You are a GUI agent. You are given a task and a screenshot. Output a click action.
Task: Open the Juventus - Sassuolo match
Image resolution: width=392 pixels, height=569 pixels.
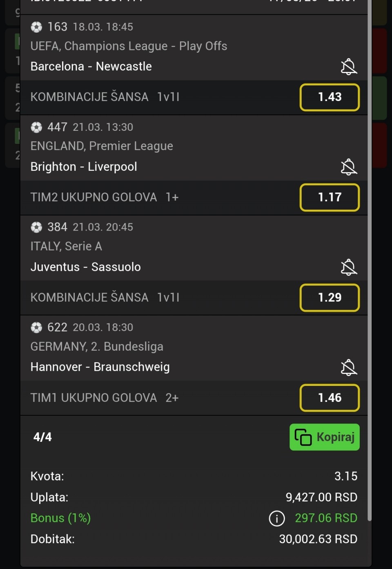86,267
